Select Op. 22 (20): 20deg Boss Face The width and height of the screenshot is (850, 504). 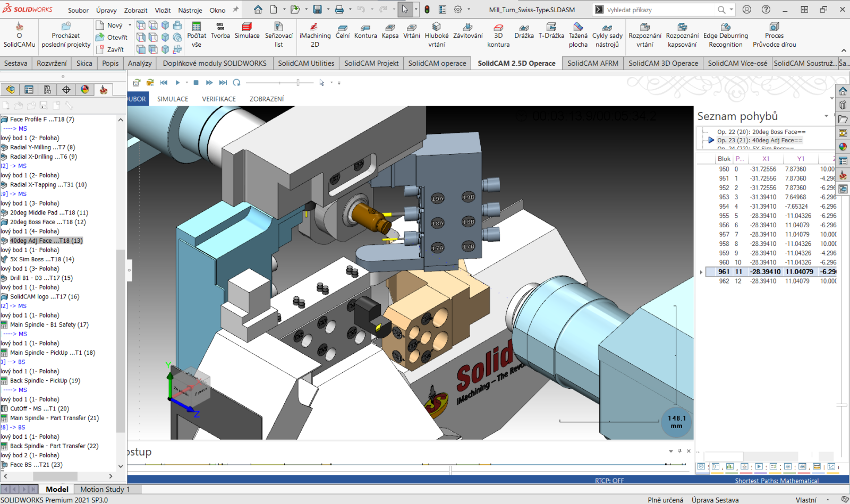coord(761,132)
